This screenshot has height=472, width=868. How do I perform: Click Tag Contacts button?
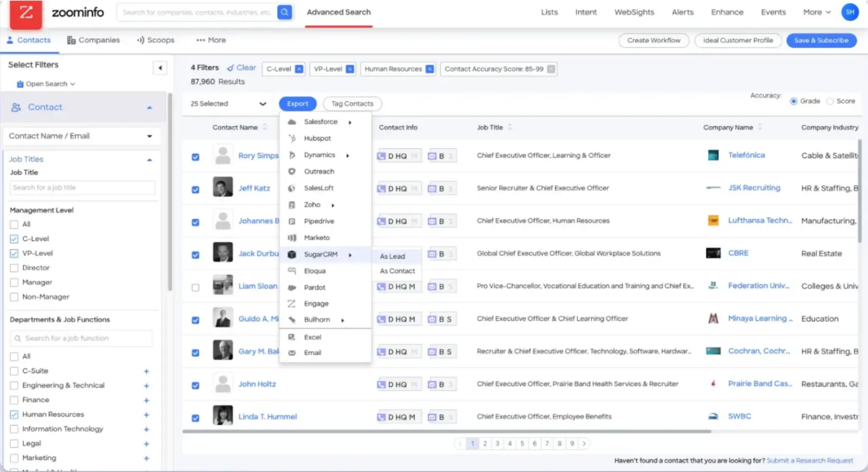352,104
